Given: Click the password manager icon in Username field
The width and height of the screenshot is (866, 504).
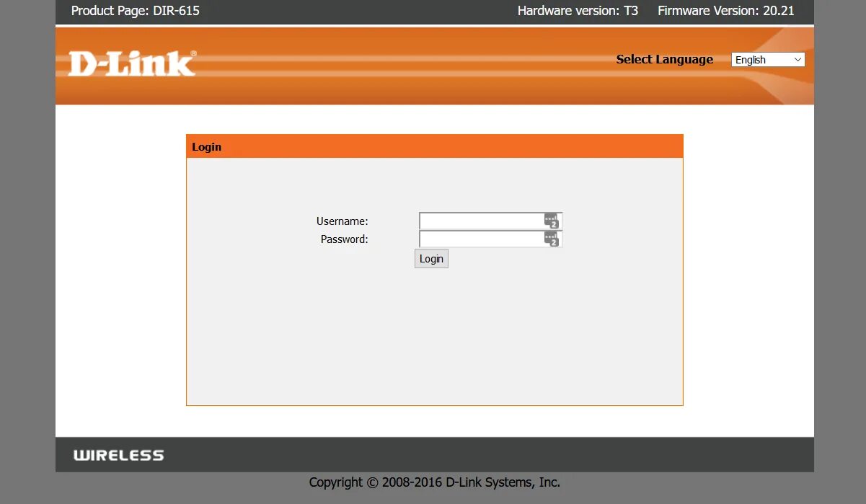Looking at the screenshot, I should (552, 221).
